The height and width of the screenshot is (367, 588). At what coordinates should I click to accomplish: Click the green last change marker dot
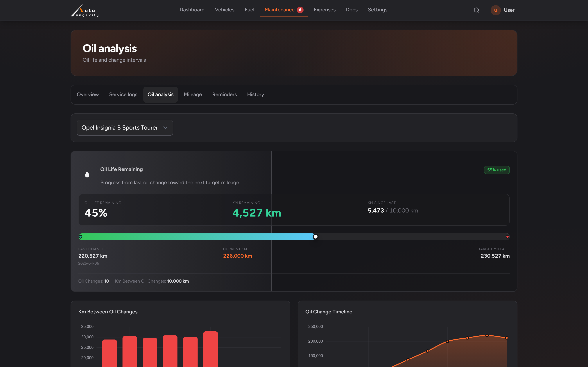[80, 237]
